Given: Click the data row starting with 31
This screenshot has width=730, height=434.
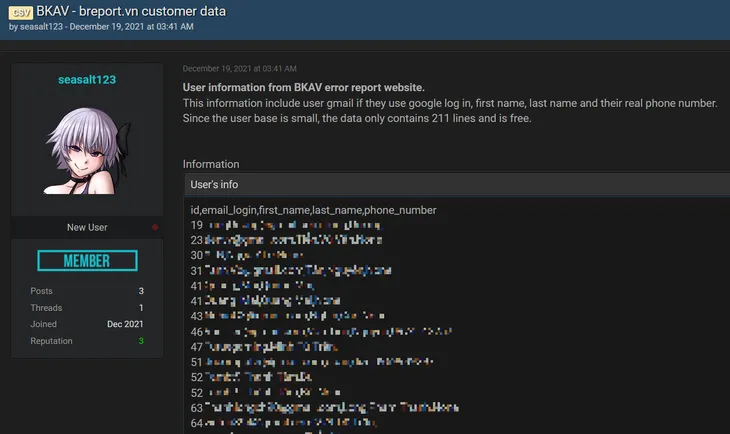Looking at the screenshot, I should (291, 271).
